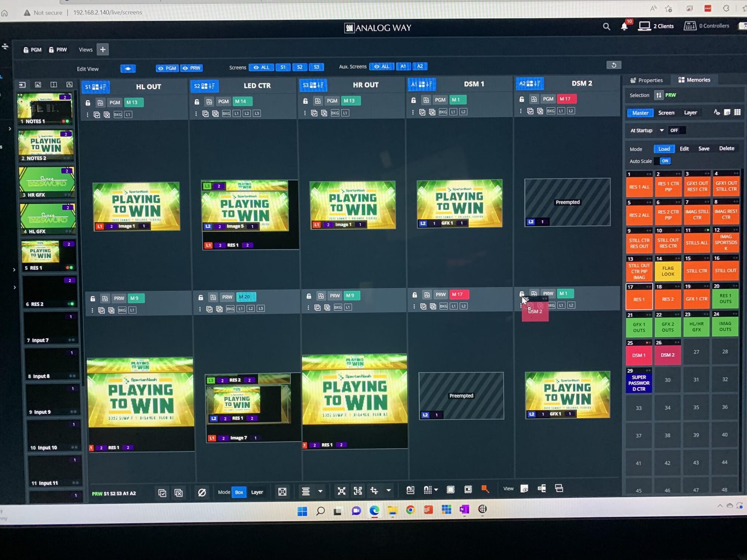The width and height of the screenshot is (747, 560).
Task: Expand left sidebar chevron near NOTES 2
Action: point(10,129)
